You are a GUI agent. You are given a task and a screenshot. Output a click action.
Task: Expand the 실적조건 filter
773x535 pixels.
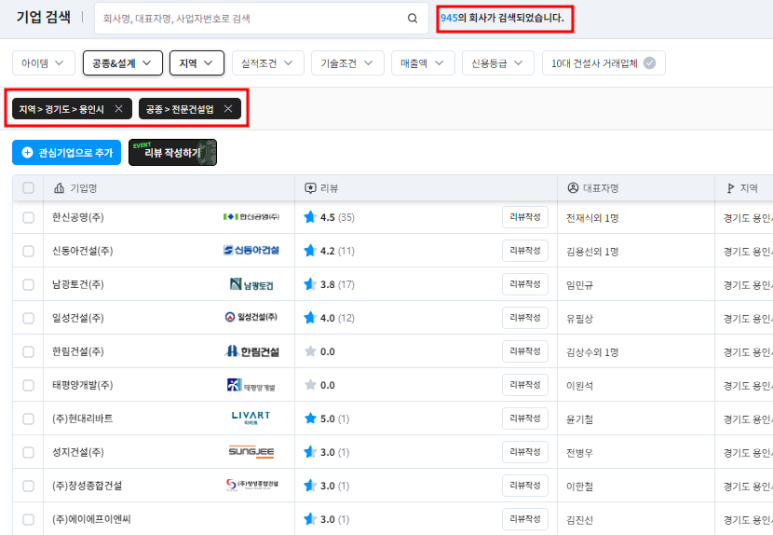tap(268, 63)
